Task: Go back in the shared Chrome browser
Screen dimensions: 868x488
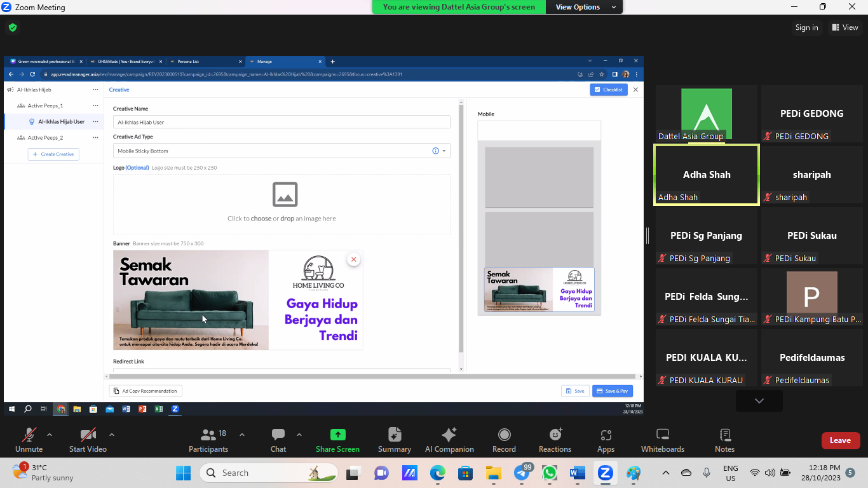Action: pyautogui.click(x=11, y=74)
